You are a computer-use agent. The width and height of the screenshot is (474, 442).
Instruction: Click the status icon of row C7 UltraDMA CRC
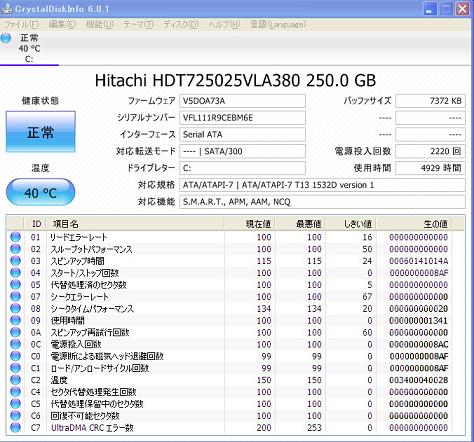click(x=15, y=428)
